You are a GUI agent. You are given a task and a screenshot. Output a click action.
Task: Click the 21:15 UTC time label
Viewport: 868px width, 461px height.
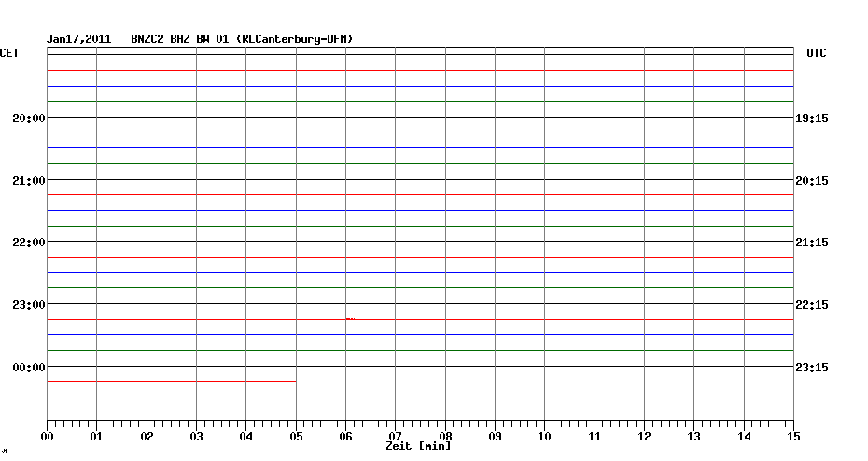pyautogui.click(x=812, y=243)
